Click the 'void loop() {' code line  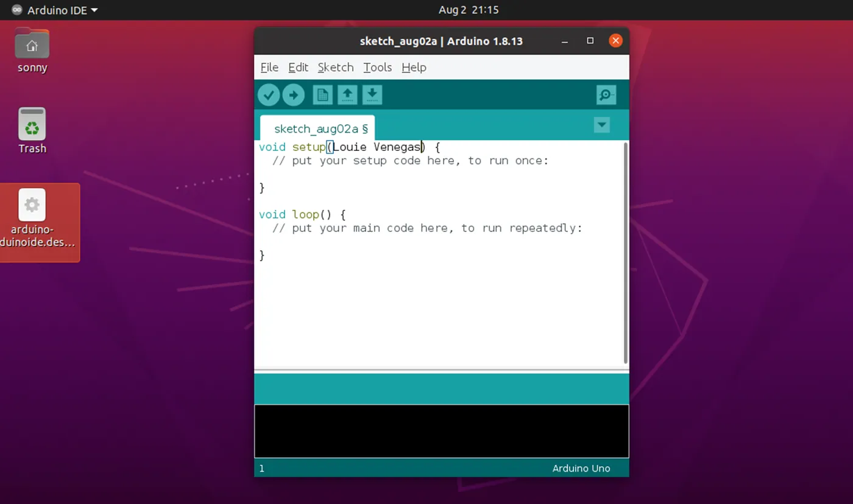(302, 215)
